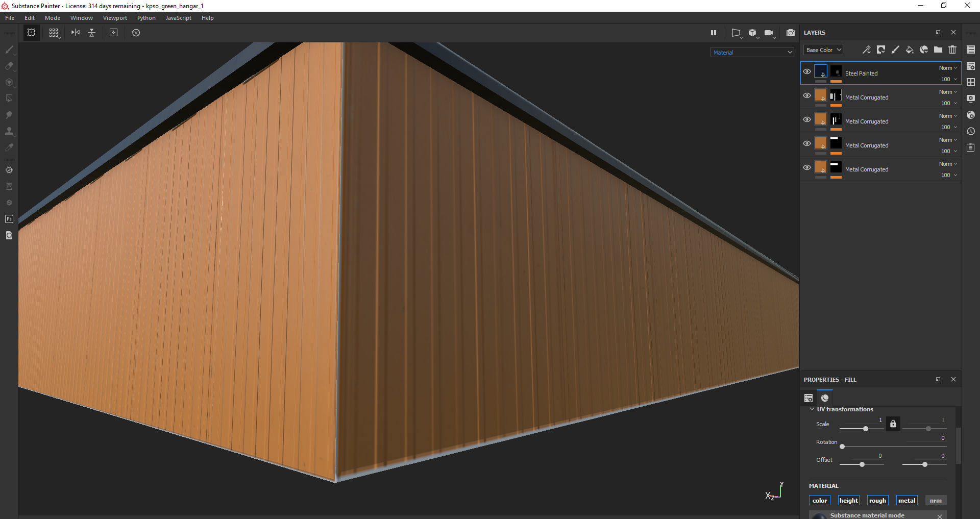
Task: Open blend mode dropdown for Steel Painted layer
Action: pos(948,68)
